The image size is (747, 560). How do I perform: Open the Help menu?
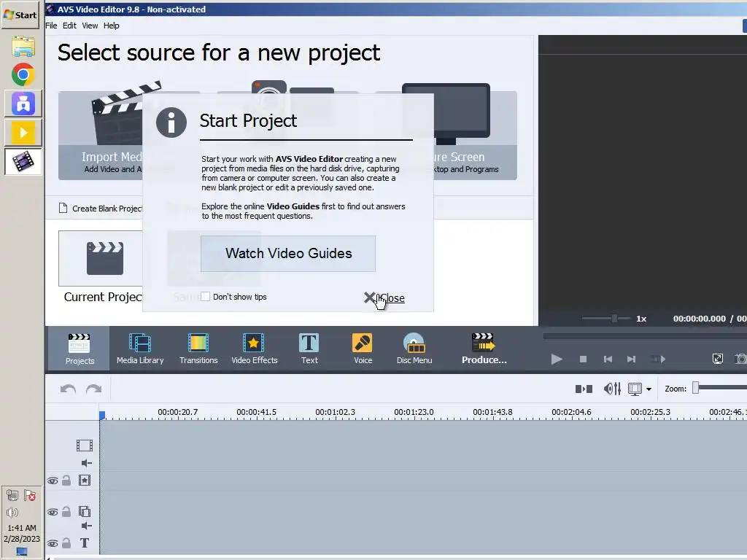coord(112,26)
